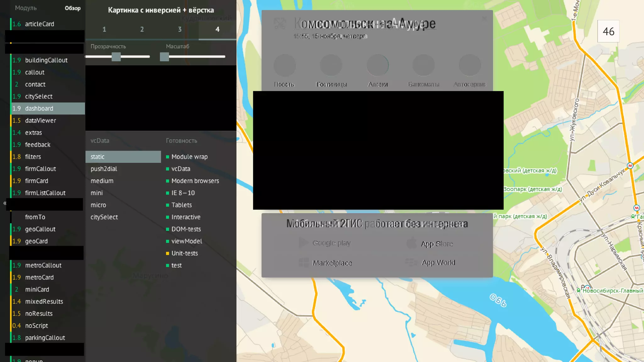This screenshot has width=644, height=362.
Task: Click the Marketplace windows logo icon
Action: point(303,262)
